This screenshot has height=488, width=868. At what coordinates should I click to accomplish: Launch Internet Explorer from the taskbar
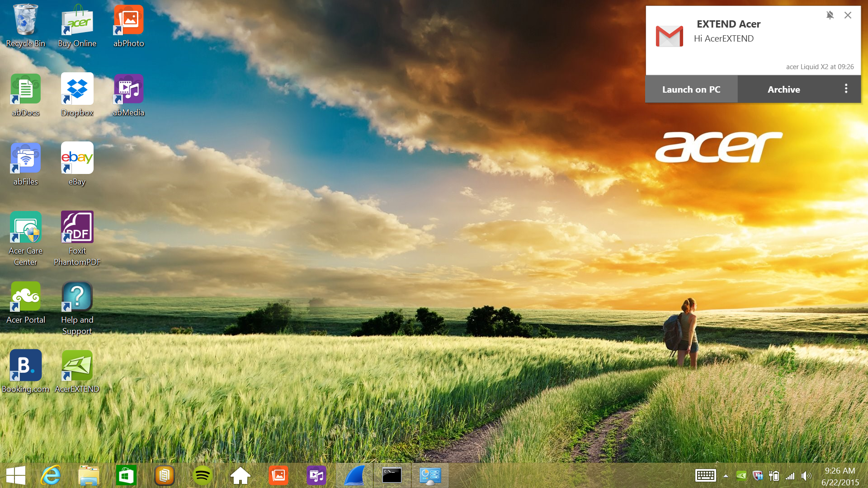[x=51, y=475]
